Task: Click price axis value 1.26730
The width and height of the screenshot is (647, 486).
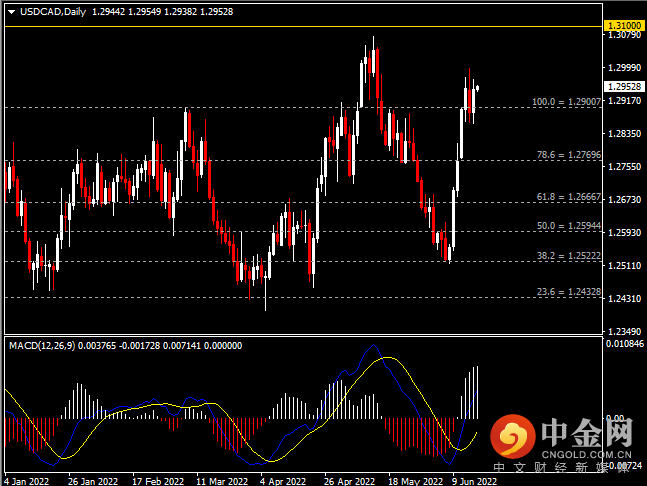Action: point(625,199)
